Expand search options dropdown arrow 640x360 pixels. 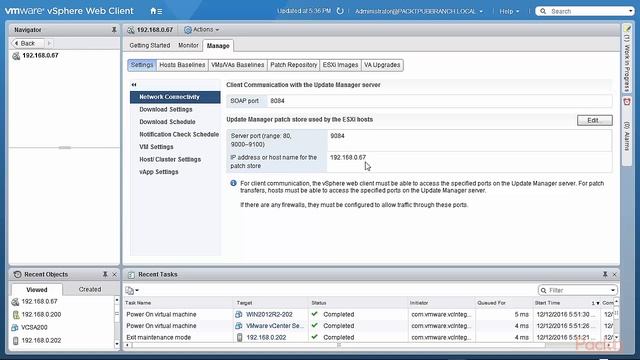click(x=631, y=11)
